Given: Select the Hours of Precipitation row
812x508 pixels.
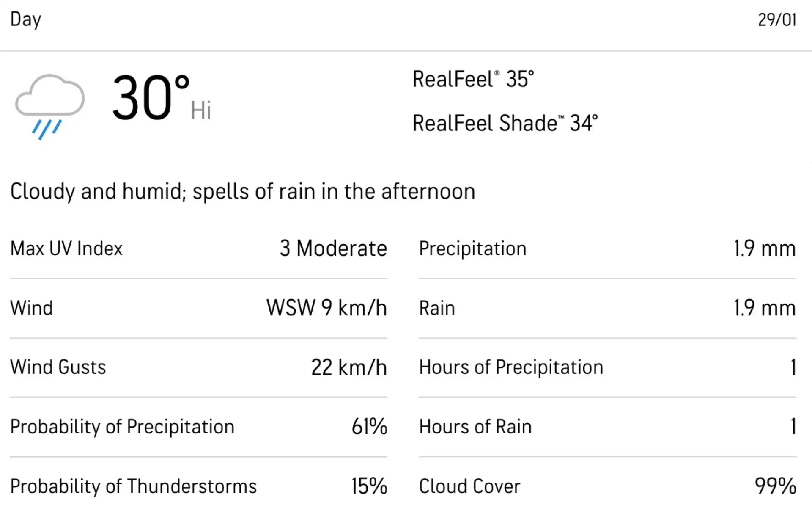Looking at the screenshot, I should 608,367.
